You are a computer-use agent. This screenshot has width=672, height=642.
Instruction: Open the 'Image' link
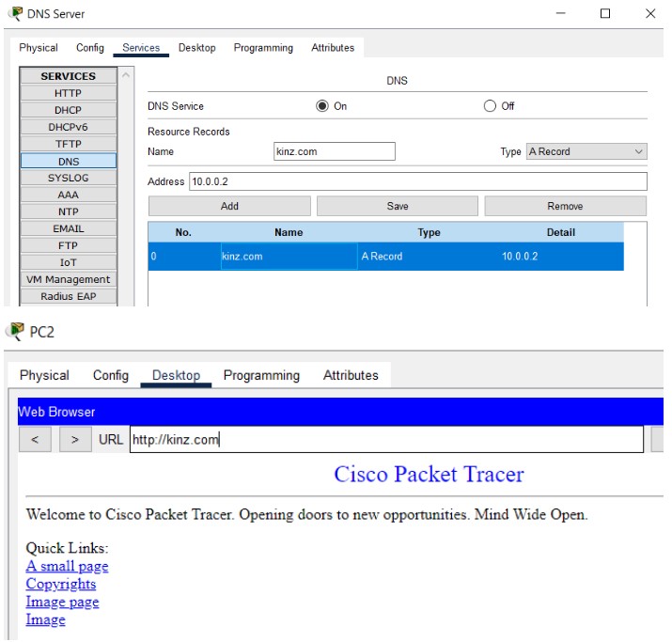(x=45, y=619)
